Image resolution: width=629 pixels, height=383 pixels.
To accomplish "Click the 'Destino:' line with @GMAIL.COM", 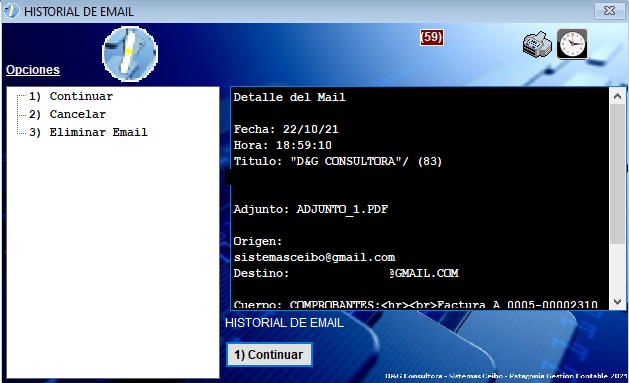I will [x=346, y=274].
